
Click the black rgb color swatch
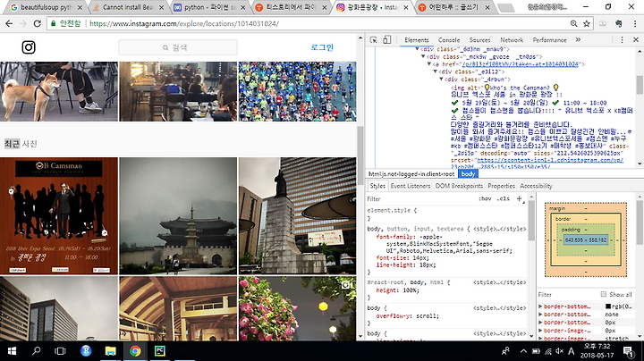(x=608, y=306)
